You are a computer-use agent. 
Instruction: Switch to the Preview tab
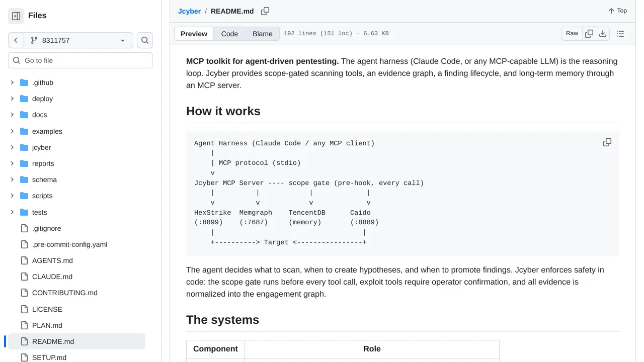(194, 34)
